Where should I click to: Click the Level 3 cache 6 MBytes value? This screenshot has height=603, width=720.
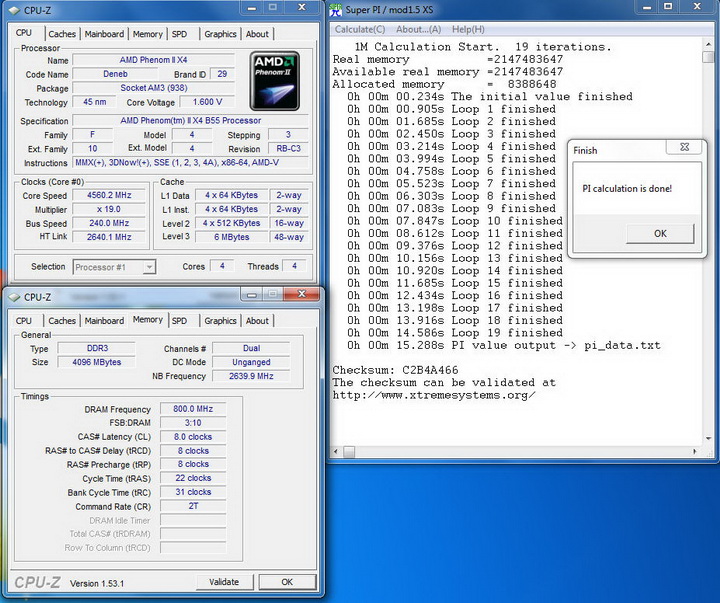click(x=231, y=237)
